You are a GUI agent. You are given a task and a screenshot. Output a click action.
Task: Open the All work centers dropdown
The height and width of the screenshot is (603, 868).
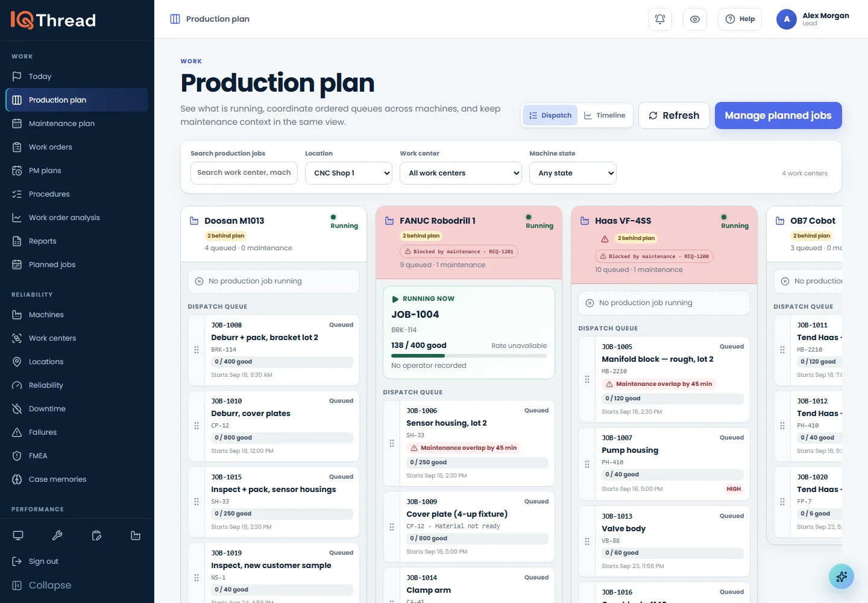pos(461,173)
